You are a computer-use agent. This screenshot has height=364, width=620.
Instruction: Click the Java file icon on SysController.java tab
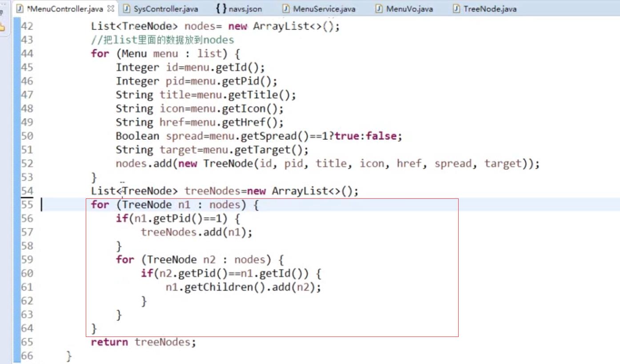click(x=126, y=8)
